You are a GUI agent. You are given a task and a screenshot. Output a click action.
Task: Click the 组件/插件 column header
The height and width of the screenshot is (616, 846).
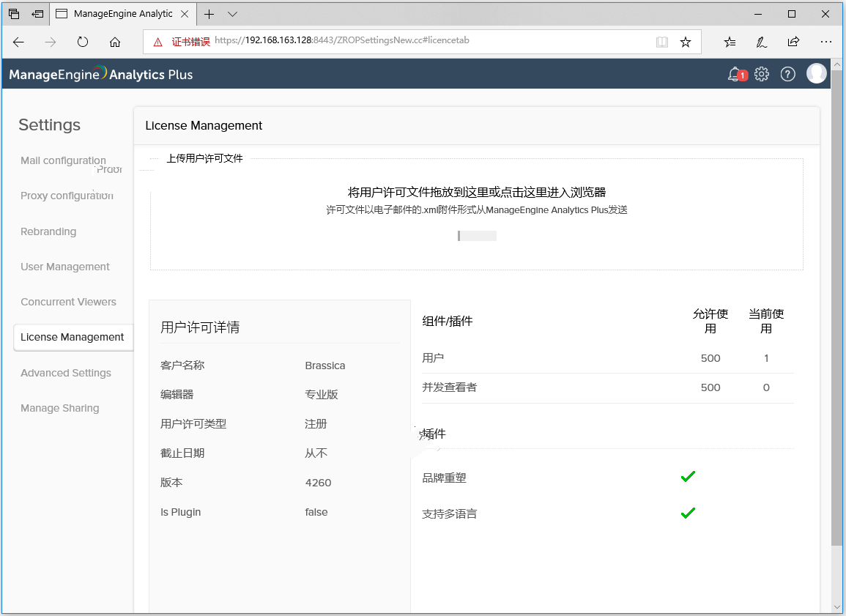tap(448, 322)
